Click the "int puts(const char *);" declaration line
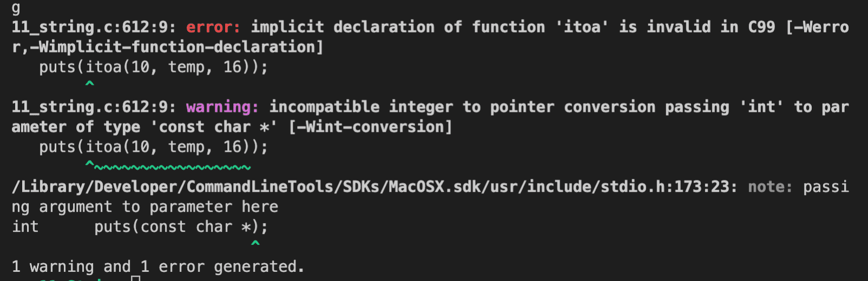868x281 pixels. point(140,227)
